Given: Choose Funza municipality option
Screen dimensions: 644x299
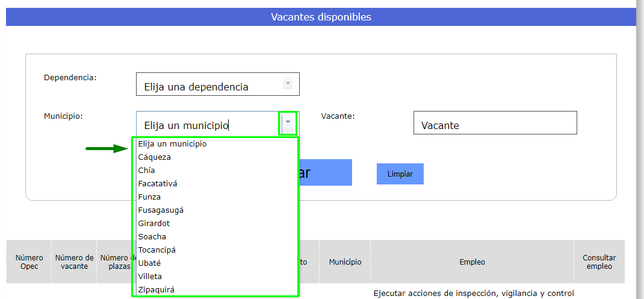Looking at the screenshot, I should pyautogui.click(x=149, y=197).
